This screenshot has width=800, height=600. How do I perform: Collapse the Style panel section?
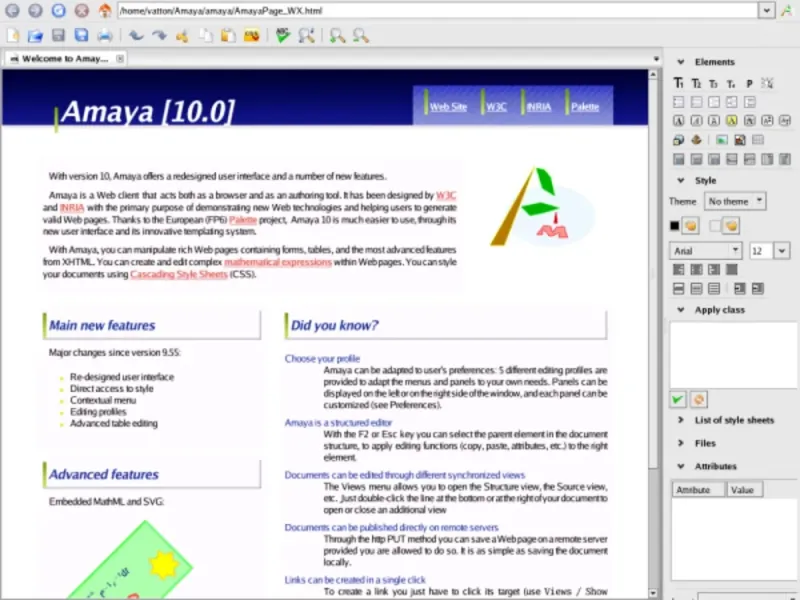(x=681, y=181)
